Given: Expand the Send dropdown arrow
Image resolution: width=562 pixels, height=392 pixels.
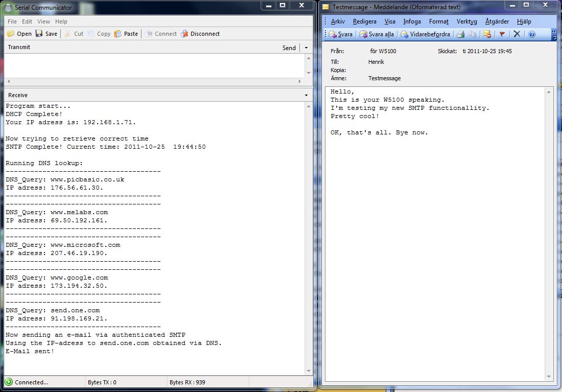Looking at the screenshot, I should click(x=306, y=48).
